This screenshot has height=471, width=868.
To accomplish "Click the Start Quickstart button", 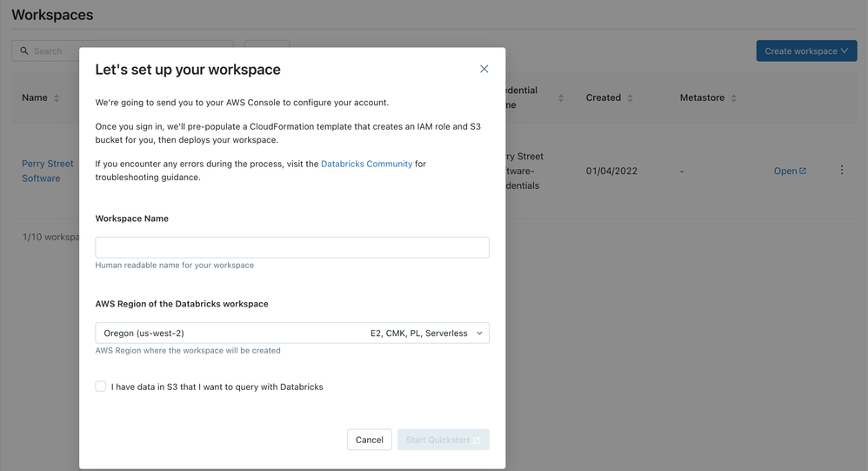I will pos(443,440).
